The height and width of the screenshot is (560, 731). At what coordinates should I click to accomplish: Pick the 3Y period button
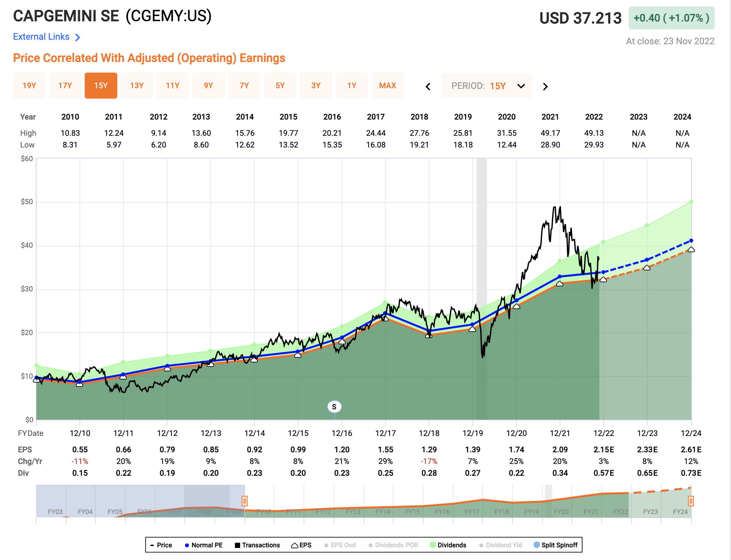click(x=316, y=86)
